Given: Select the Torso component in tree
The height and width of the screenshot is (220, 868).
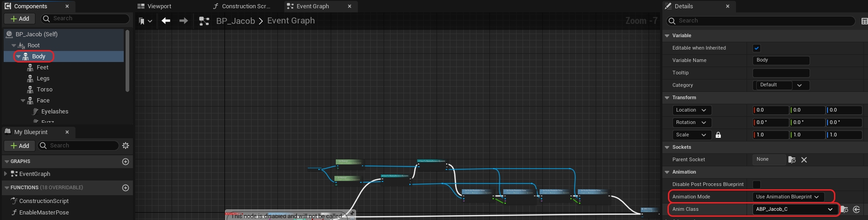Looking at the screenshot, I should point(45,90).
